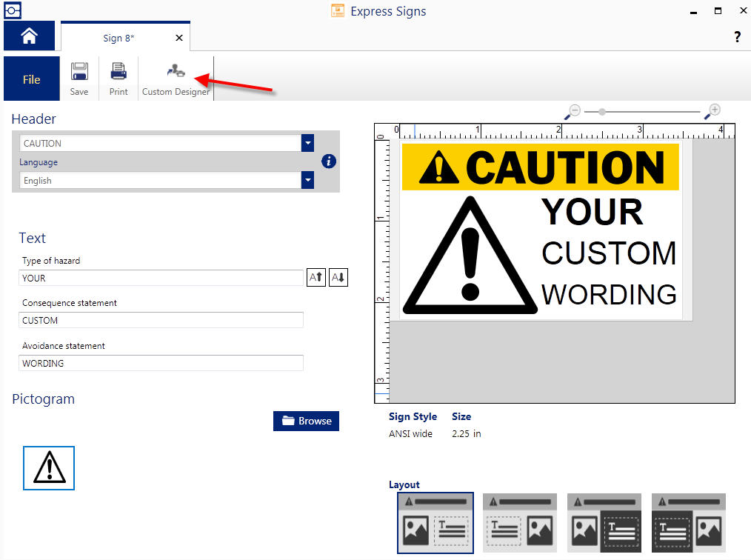Click the English language combo box
751x560 pixels.
click(167, 180)
